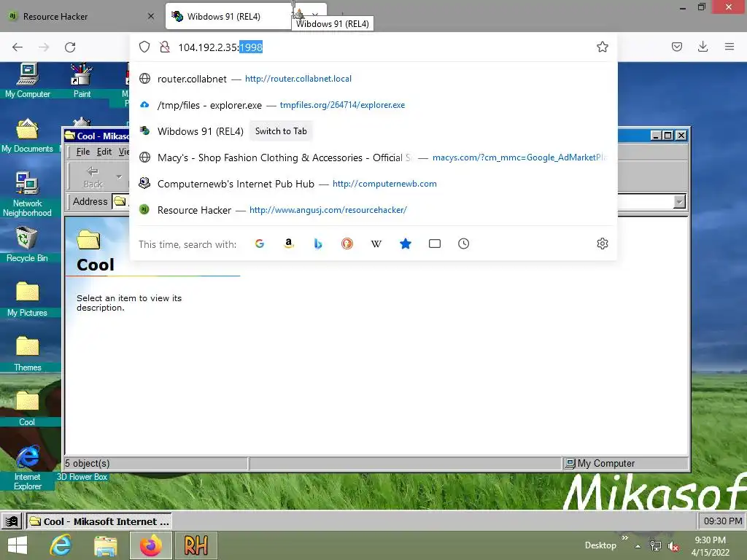747x560 pixels.
Task: Open Edit menu in Cool window
Action: (104, 152)
